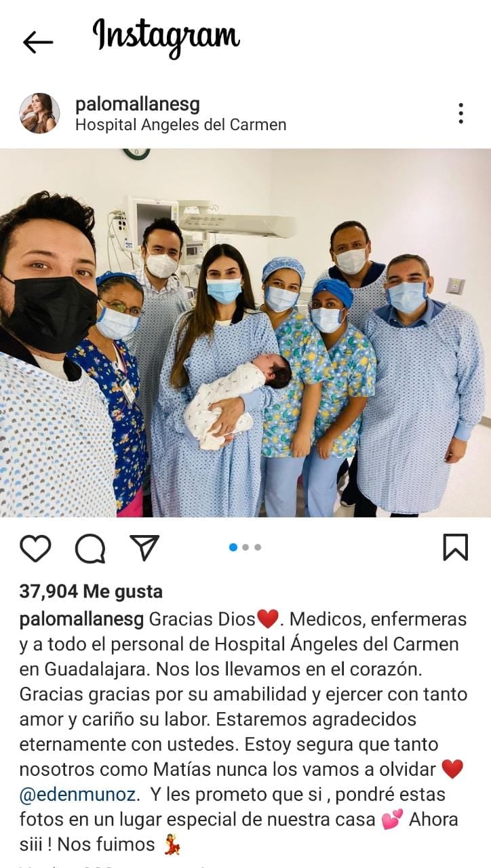
Task: Select the first carousel dot indicator
Action: coord(233,547)
